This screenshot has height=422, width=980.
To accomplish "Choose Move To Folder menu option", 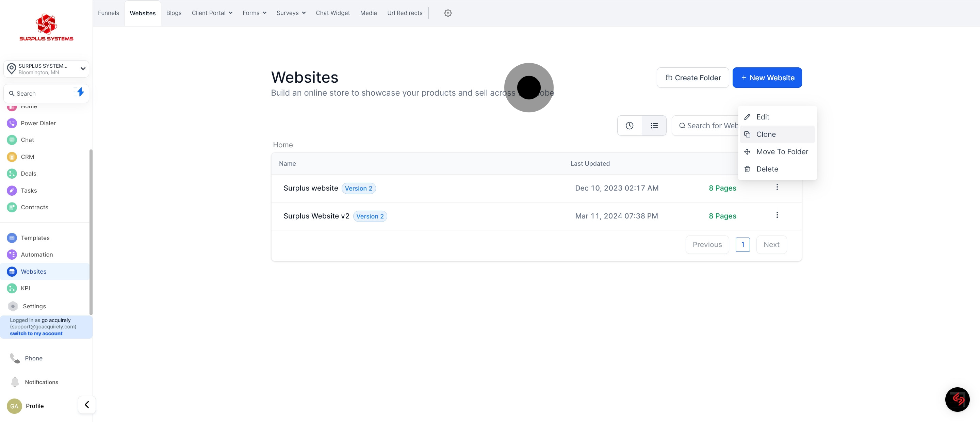I will tap(782, 151).
